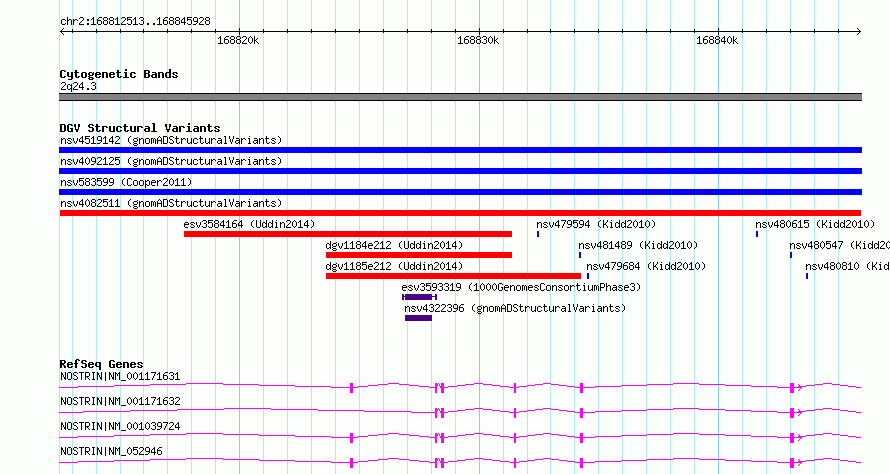This screenshot has width=890, height=474.
Task: Open the NOSTRIN|NM_001171632 transcript label
Action: (120, 401)
